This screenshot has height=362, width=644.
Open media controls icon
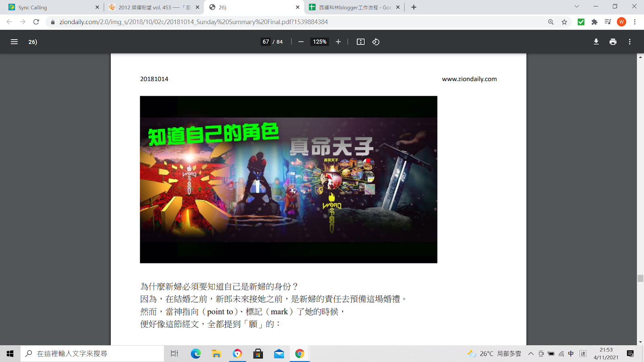coord(608,22)
